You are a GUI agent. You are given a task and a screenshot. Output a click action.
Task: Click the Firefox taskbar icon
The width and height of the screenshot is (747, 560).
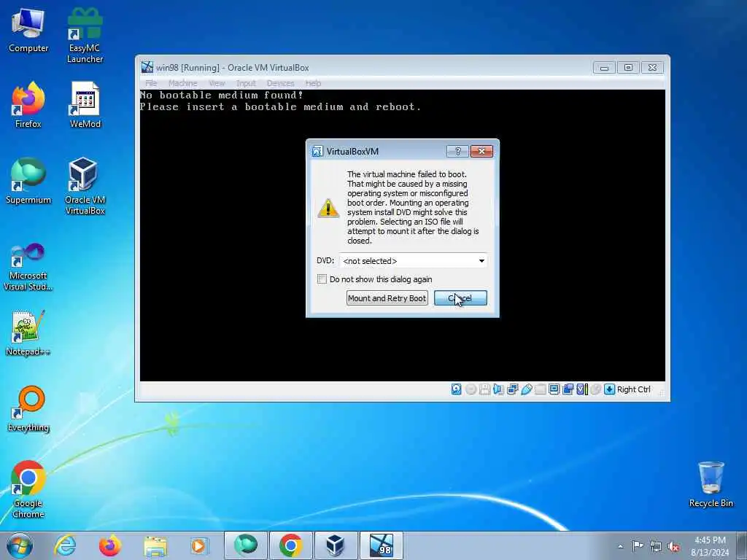pos(110,545)
